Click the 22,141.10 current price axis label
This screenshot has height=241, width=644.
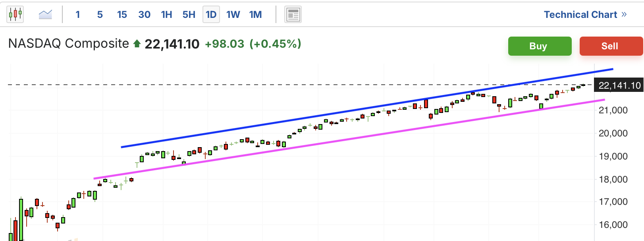click(x=619, y=85)
